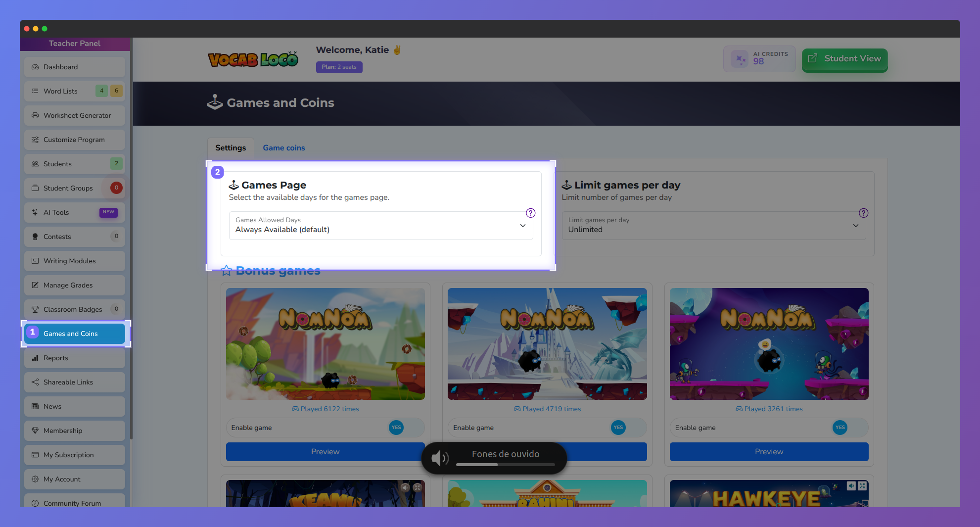The height and width of the screenshot is (527, 980).
Task: Click the NomNom space level thumbnail
Action: tap(769, 344)
